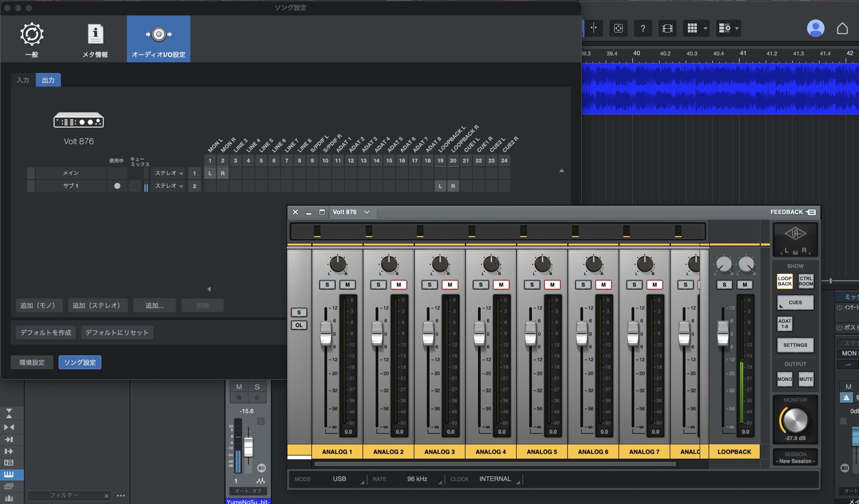Viewport: 859px width, 504px height.
Task: Click the piano keyboard sidebar icon
Action: [x=9, y=474]
